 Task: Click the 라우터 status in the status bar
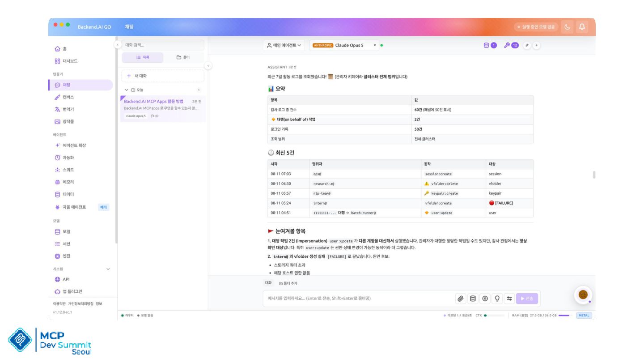[127, 316]
